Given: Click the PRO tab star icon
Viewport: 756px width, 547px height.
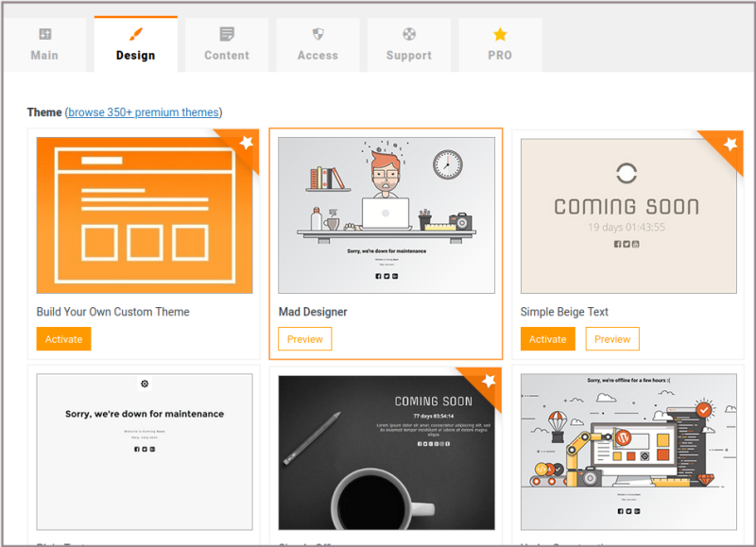Looking at the screenshot, I should pyautogui.click(x=500, y=34).
